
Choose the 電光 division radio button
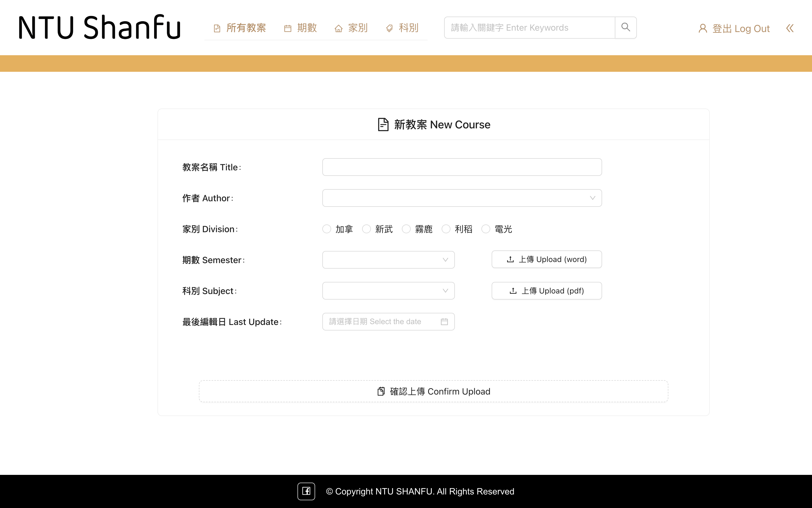coord(486,229)
